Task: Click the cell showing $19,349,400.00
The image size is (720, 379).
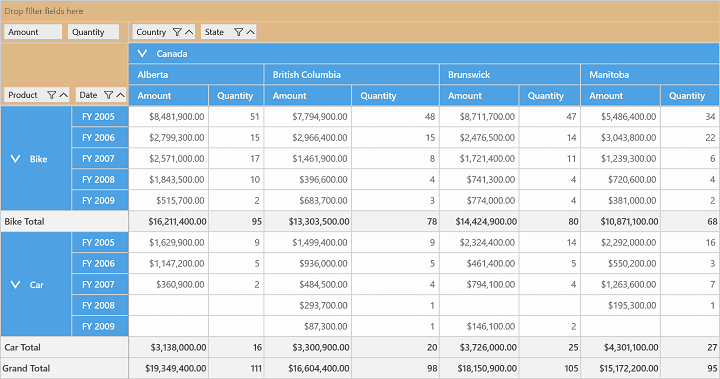Action: tap(169, 368)
